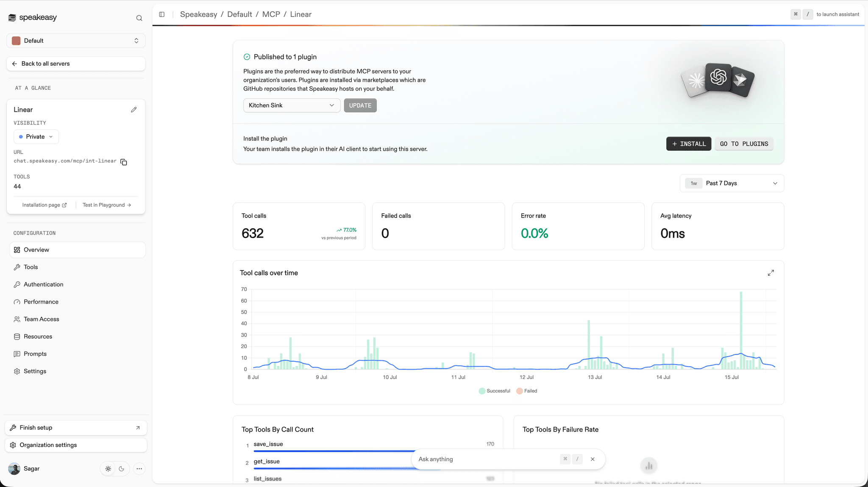This screenshot has height=487, width=868.
Task: Click the UPDATE plugin button
Action: click(360, 105)
